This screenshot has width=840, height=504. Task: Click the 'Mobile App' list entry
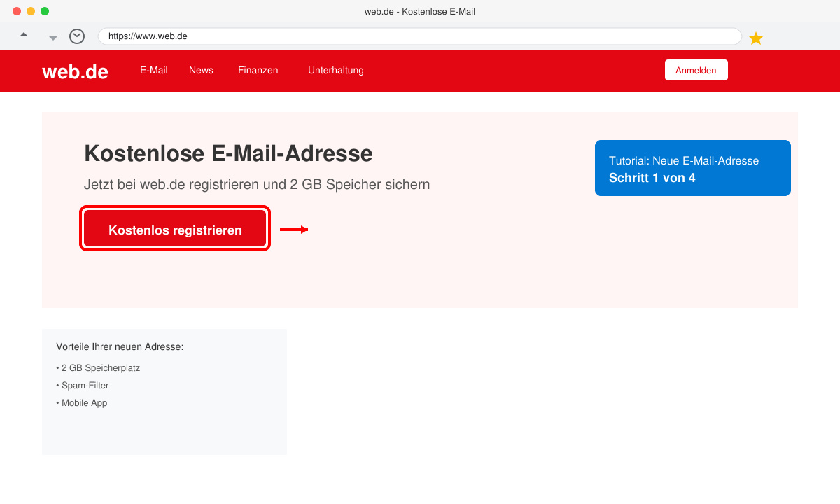[x=82, y=402]
